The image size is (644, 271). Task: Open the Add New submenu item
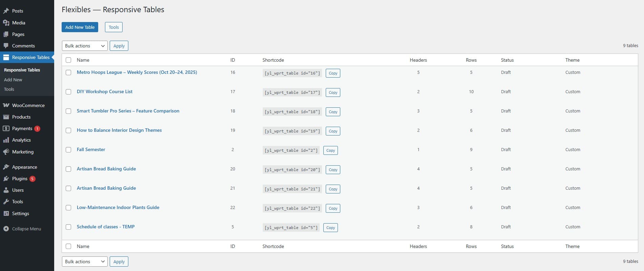(x=13, y=80)
